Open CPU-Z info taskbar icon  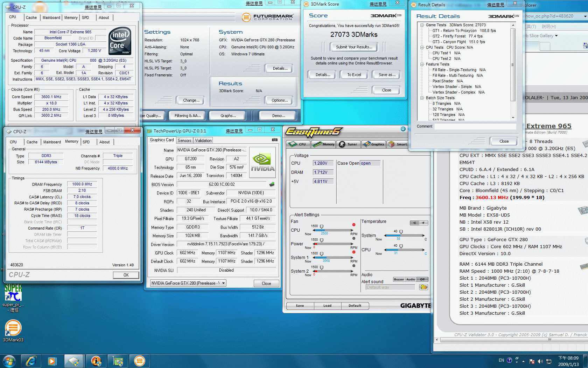coord(96,361)
